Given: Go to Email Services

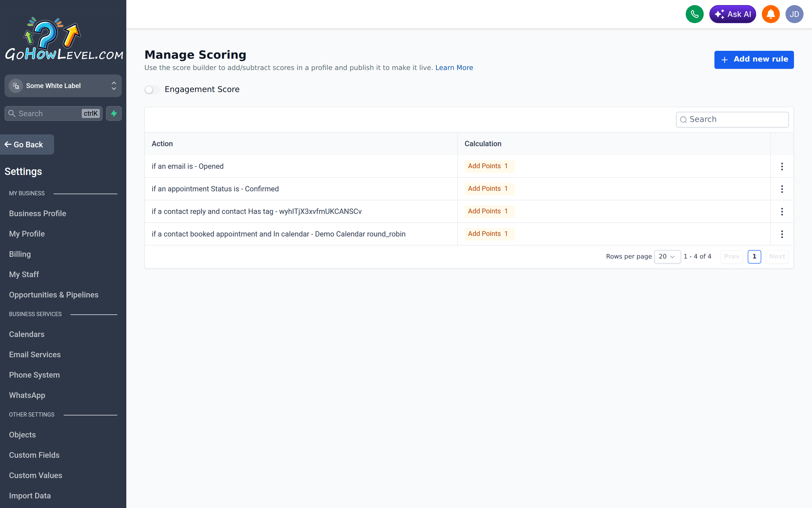Looking at the screenshot, I should pos(35,354).
